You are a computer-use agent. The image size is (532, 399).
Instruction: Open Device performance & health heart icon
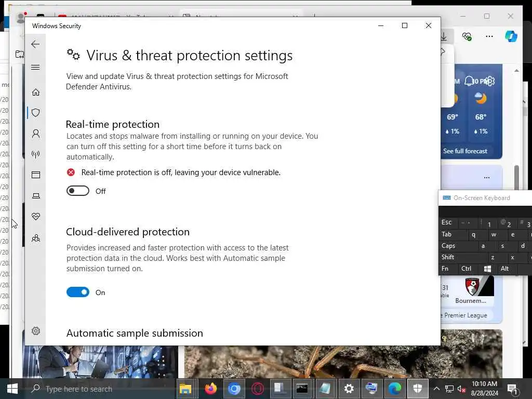coord(36,217)
